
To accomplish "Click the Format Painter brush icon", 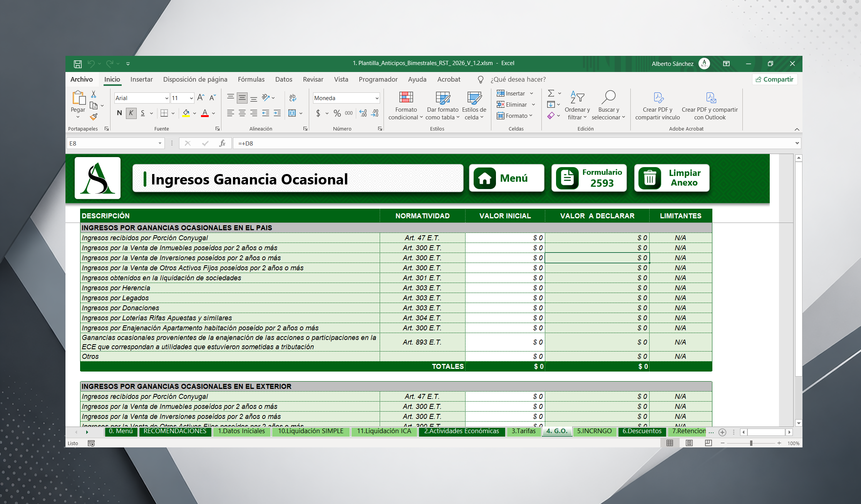I will (94, 117).
